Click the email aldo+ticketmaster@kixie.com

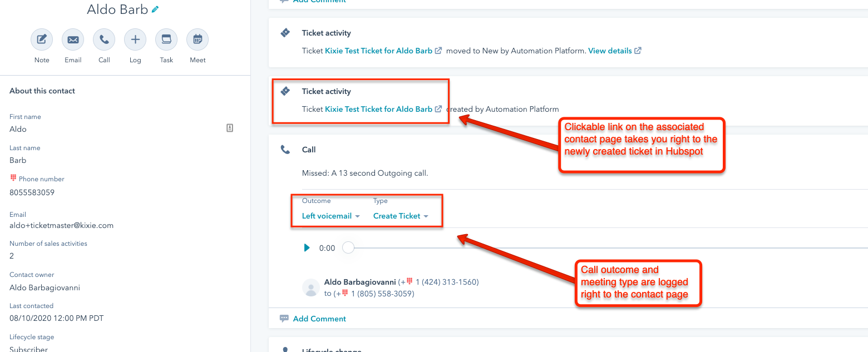tap(61, 225)
